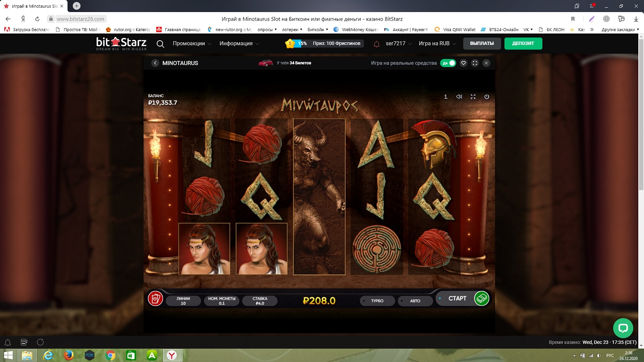Click the 'У тебя 34 Билетов' text
The image size is (644, 362).
click(294, 63)
